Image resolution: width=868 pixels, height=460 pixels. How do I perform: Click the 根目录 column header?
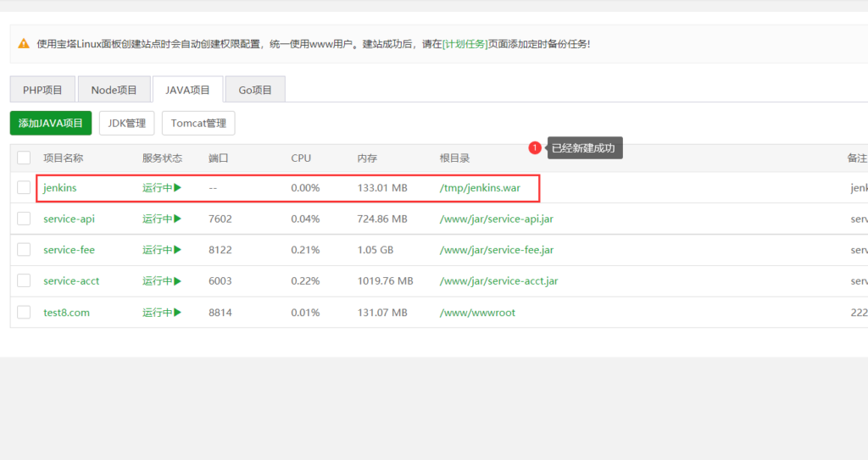point(454,158)
